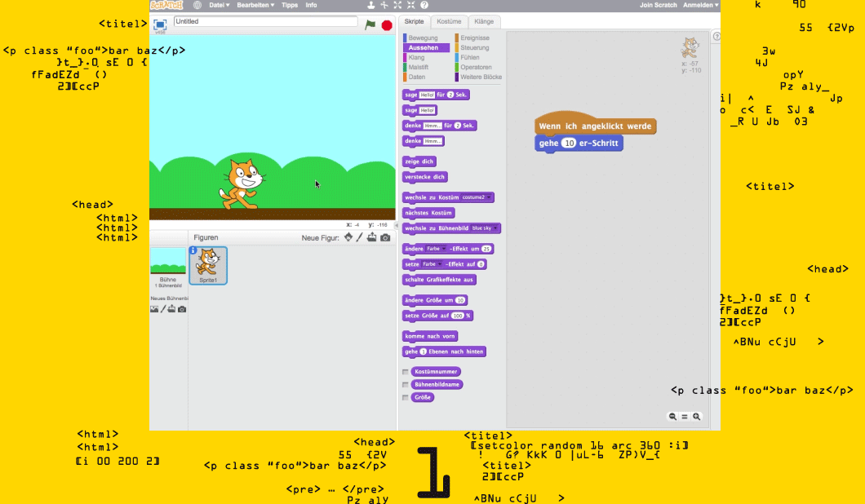This screenshot has height=504, width=865.
Task: Open Farbe dropdown in ändere Effekt block
Action: pos(435,249)
